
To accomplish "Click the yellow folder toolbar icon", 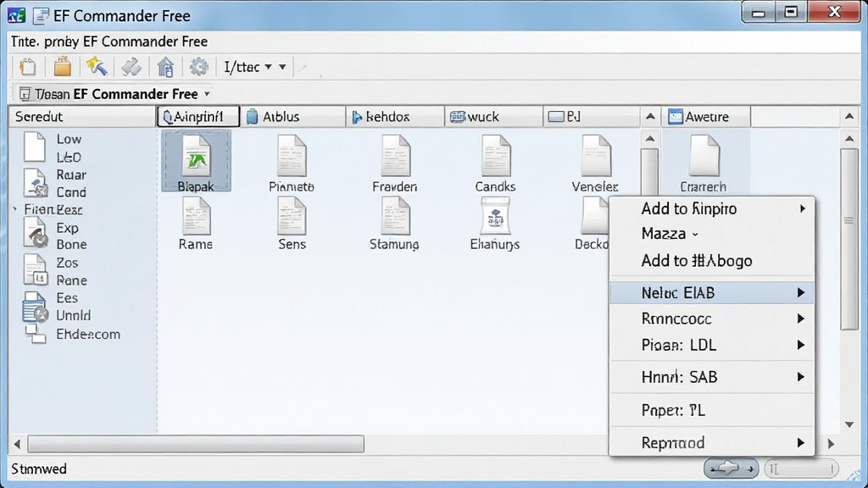I will pyautogui.click(x=62, y=67).
